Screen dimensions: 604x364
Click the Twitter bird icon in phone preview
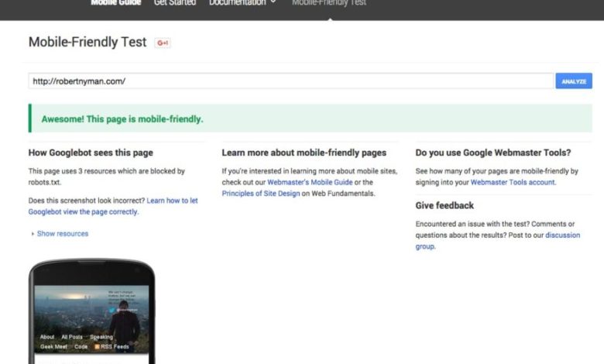tap(112, 310)
